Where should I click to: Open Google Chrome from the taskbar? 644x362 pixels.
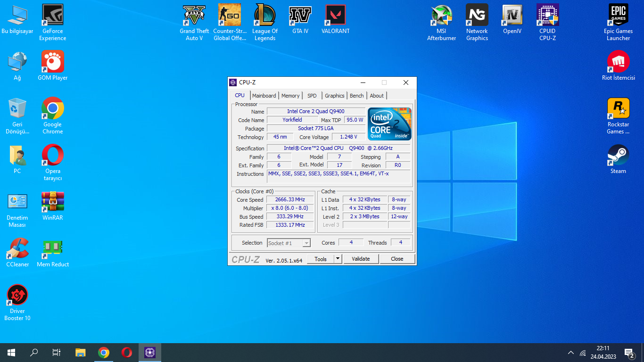(104, 353)
